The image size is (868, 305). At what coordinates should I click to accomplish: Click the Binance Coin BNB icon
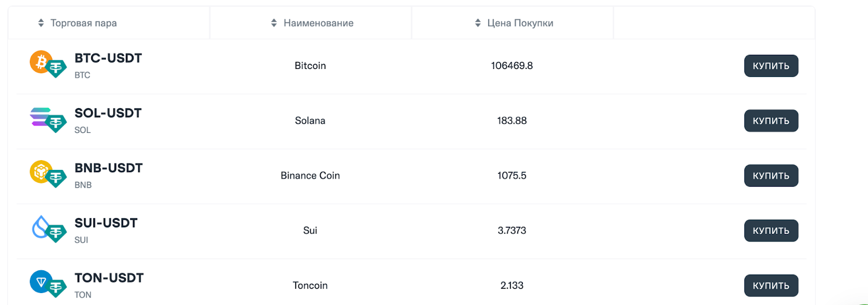(x=41, y=171)
